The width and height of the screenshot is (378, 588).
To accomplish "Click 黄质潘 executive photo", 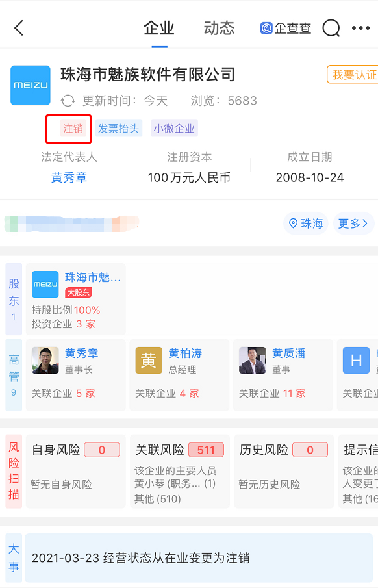I will pos(253,361).
